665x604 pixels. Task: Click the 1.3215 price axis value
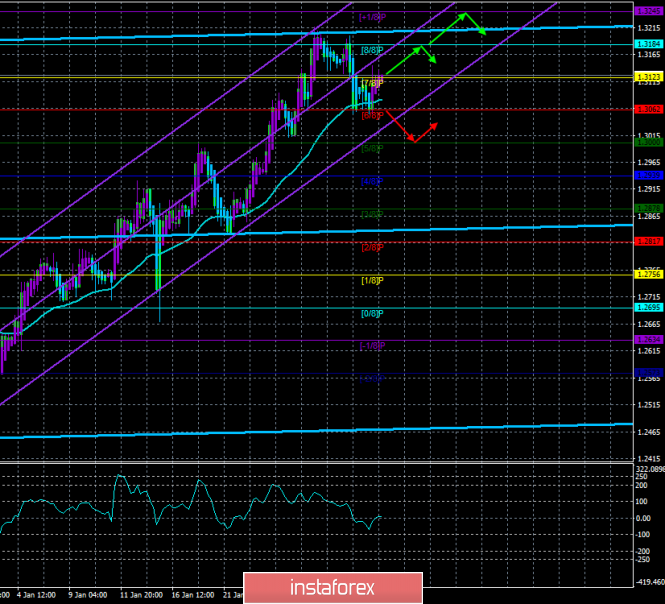pos(649,28)
